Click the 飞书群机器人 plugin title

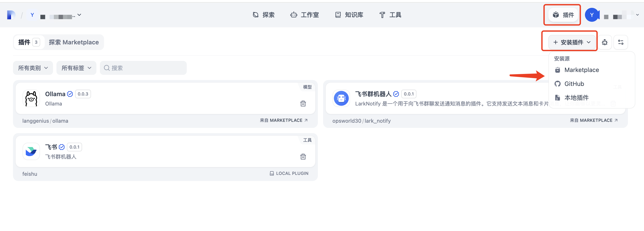(373, 94)
